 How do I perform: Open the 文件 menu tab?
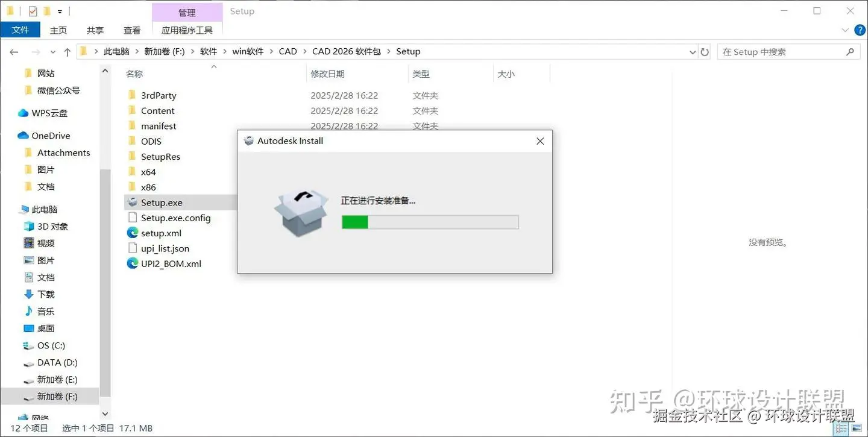[x=20, y=30]
